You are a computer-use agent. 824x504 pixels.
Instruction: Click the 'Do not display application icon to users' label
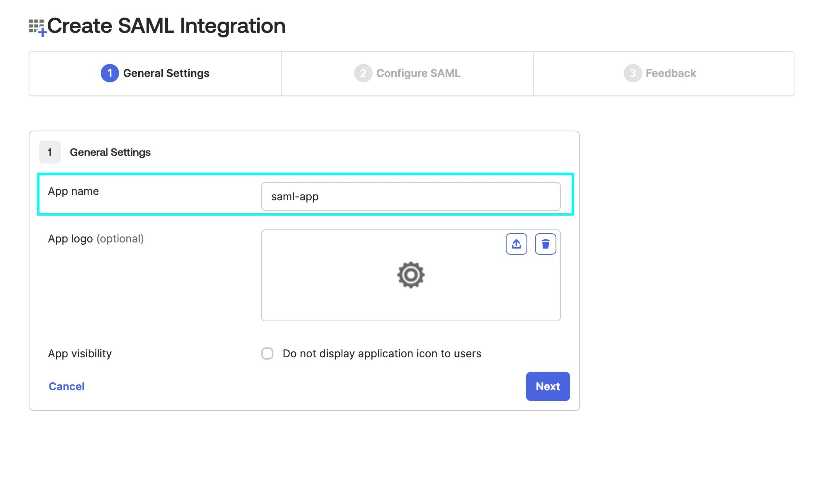coord(382,353)
